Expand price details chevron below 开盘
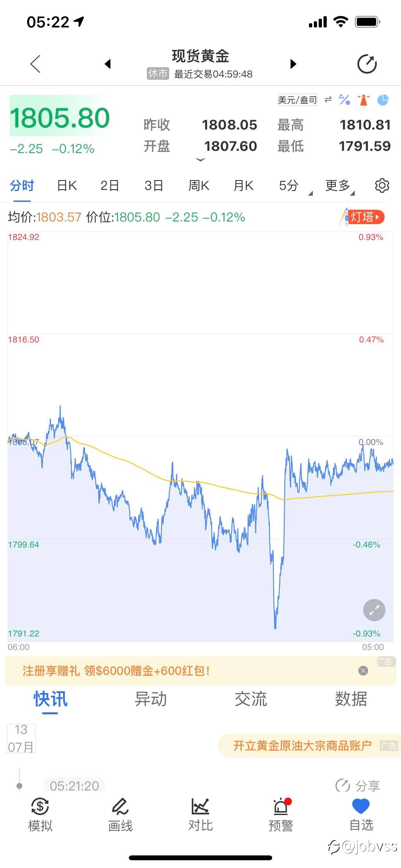 tap(200, 160)
